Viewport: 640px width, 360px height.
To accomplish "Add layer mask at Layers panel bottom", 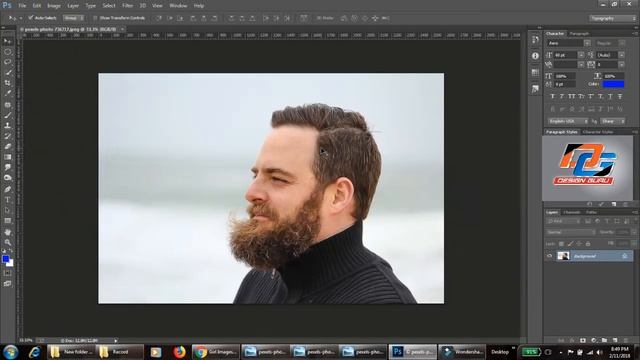I will click(583, 340).
